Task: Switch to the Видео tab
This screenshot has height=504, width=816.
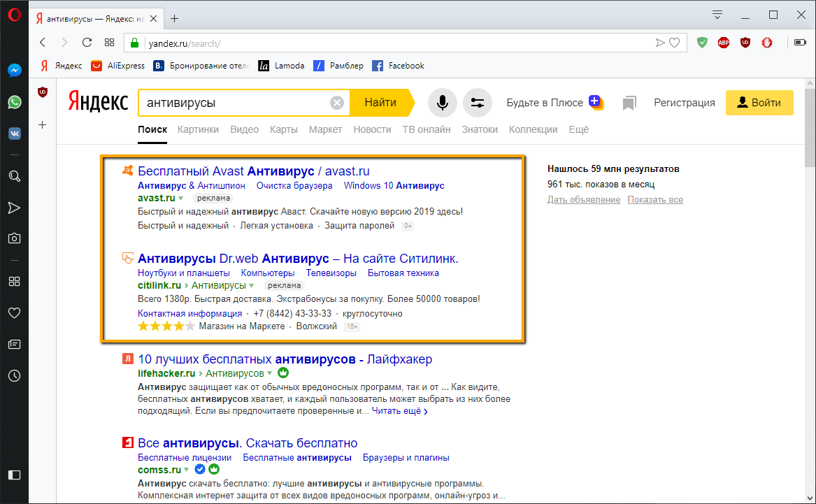Action: (245, 129)
